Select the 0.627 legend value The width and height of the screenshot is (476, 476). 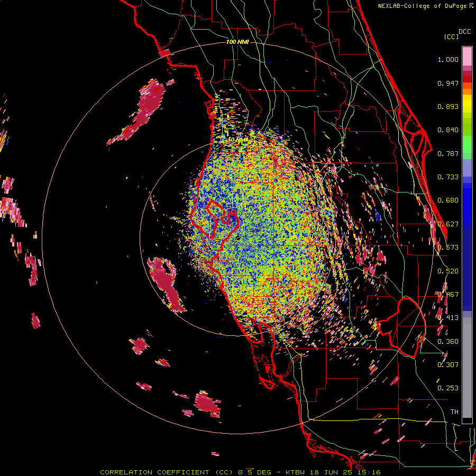pos(448,224)
